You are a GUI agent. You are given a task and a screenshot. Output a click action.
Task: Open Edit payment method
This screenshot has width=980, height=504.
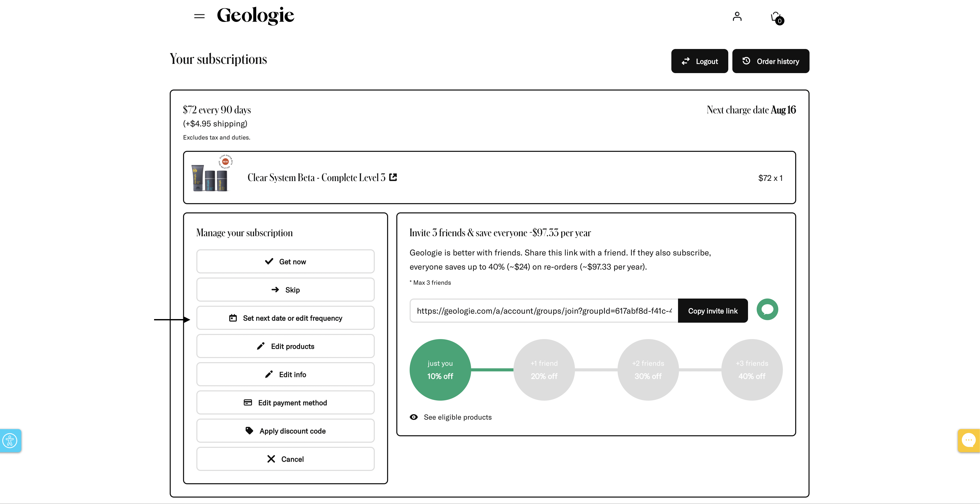[x=285, y=402]
